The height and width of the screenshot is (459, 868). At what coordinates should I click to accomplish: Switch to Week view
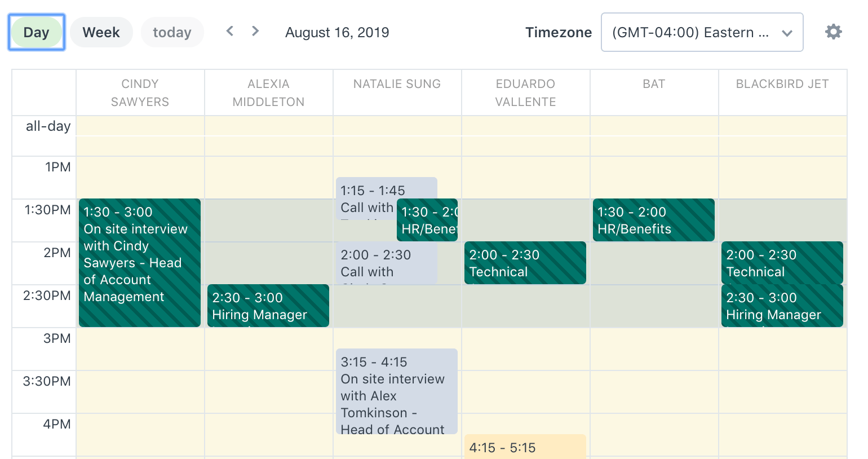(101, 32)
